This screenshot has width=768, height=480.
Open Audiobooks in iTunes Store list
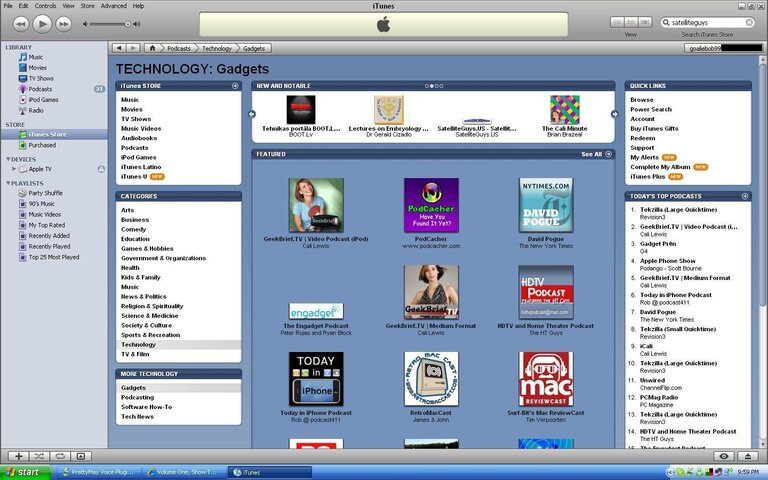point(139,138)
